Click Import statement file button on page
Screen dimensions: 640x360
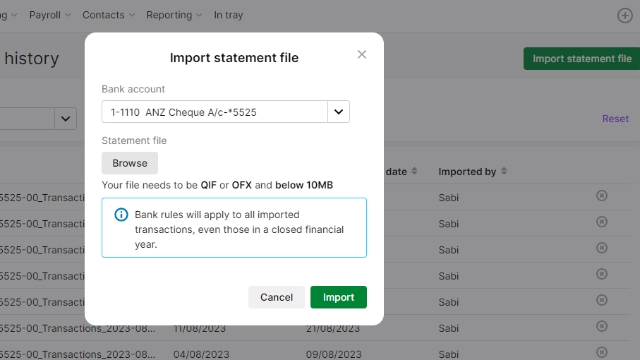click(582, 58)
